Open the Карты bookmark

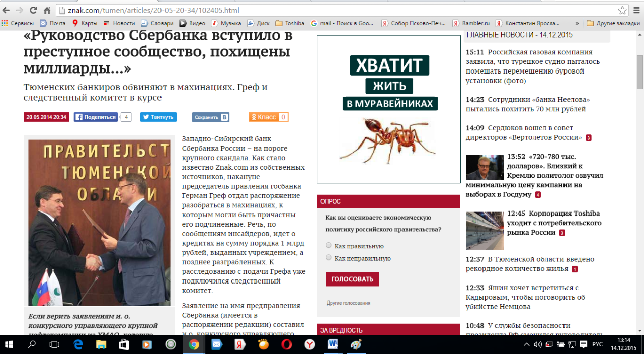click(x=85, y=23)
